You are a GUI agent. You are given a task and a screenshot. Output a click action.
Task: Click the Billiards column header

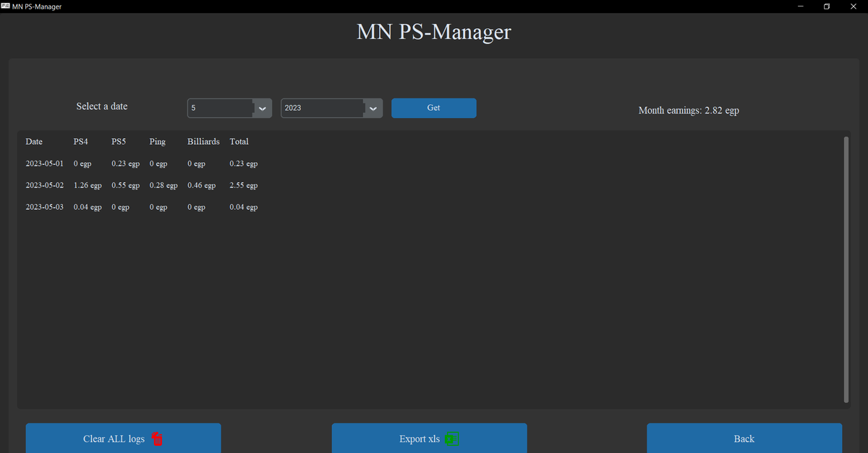coord(203,142)
